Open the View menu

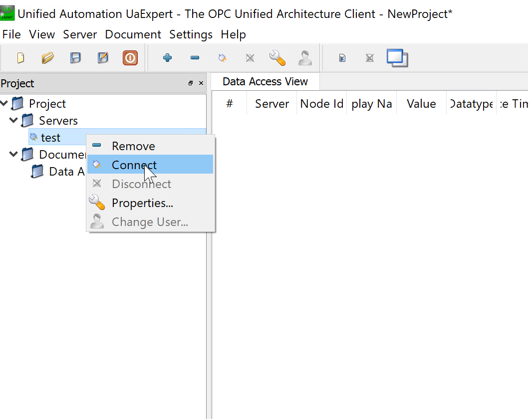pyautogui.click(x=42, y=34)
